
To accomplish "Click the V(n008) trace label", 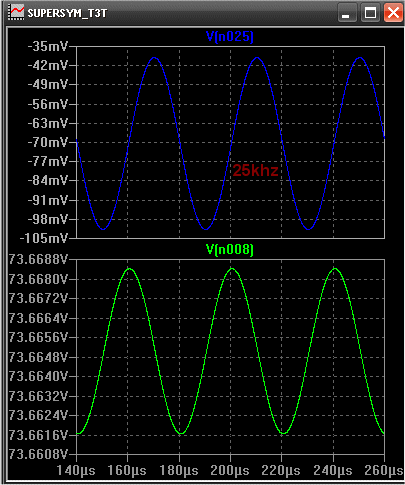I will pyautogui.click(x=230, y=249).
